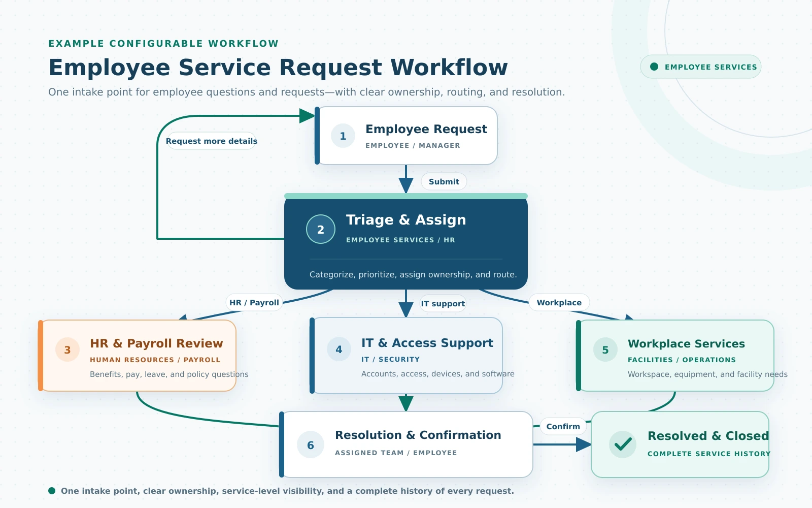Click the step 1 number circle
Image resolution: width=812 pixels, height=508 pixels.
click(x=343, y=136)
